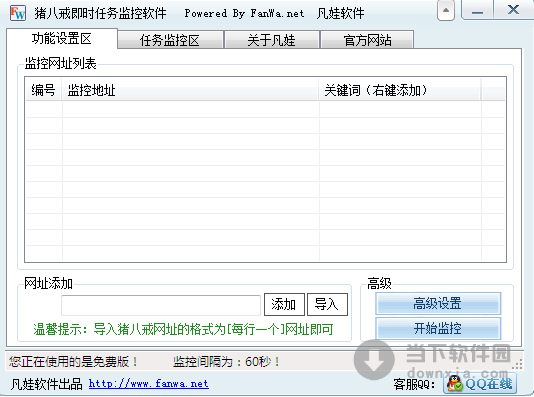
Task: Click the green 温馨提示 hint text
Action: click(183, 329)
